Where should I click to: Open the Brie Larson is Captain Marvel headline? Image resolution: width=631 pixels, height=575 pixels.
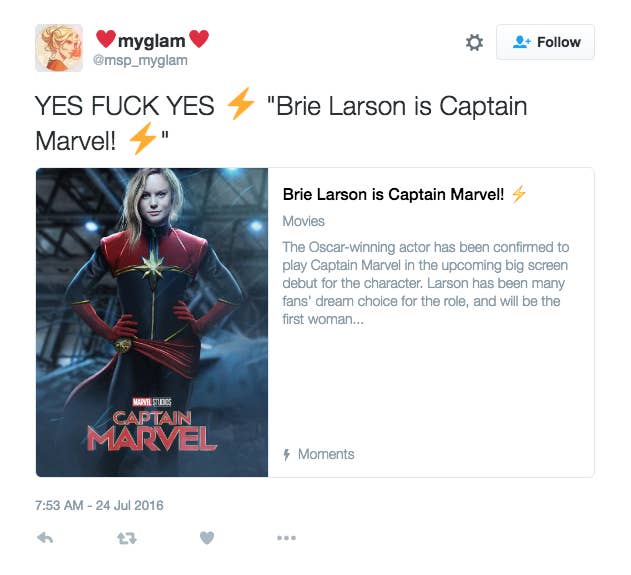pyautogui.click(x=393, y=194)
